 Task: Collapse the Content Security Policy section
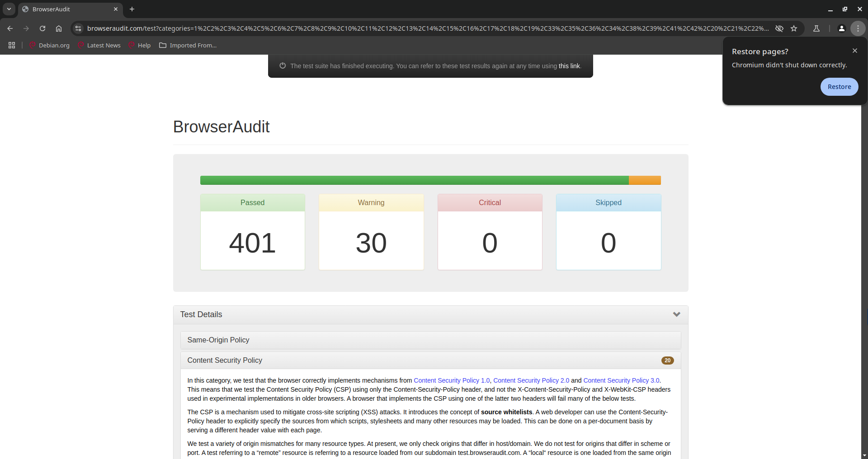[x=430, y=361]
